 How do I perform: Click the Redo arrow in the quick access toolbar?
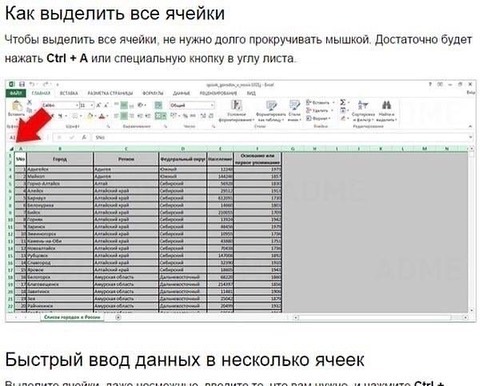[x=45, y=84]
